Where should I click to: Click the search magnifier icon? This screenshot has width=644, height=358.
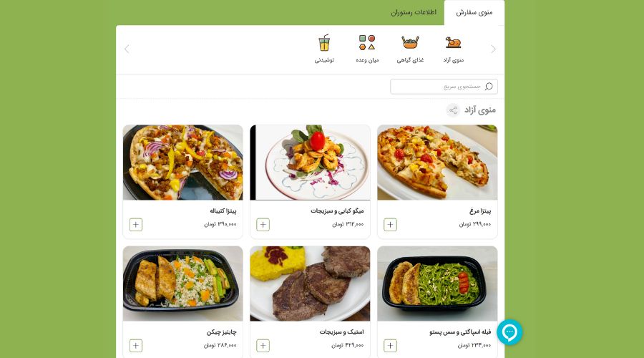click(489, 87)
